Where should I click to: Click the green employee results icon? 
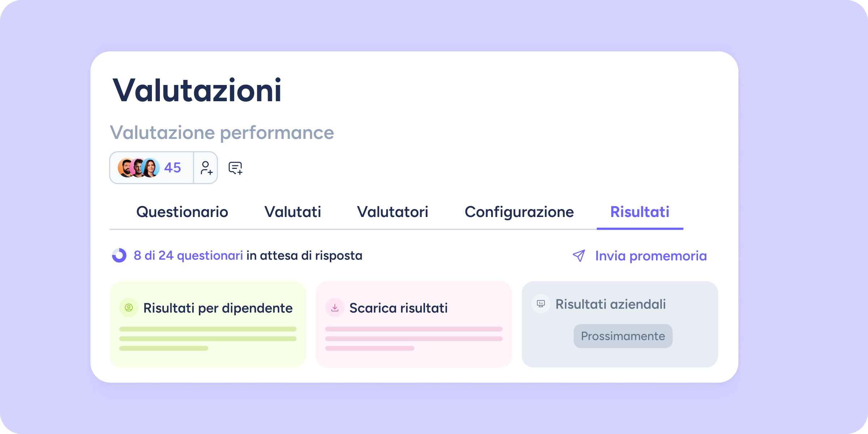coord(129,308)
